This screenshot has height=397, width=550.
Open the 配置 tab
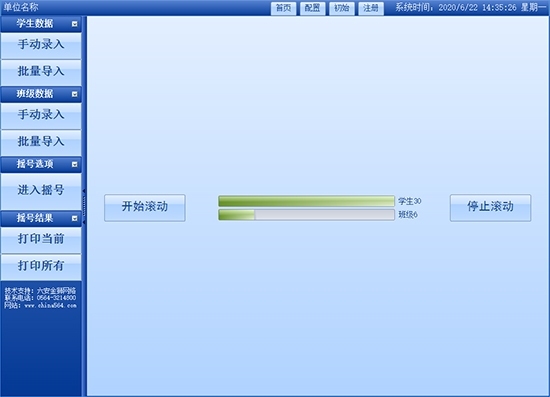pyautogui.click(x=313, y=8)
